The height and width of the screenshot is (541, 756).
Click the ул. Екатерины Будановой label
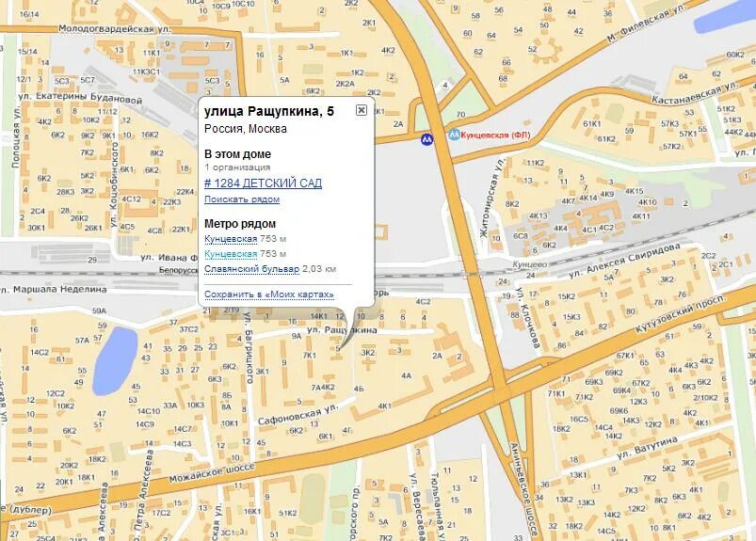coord(81,98)
